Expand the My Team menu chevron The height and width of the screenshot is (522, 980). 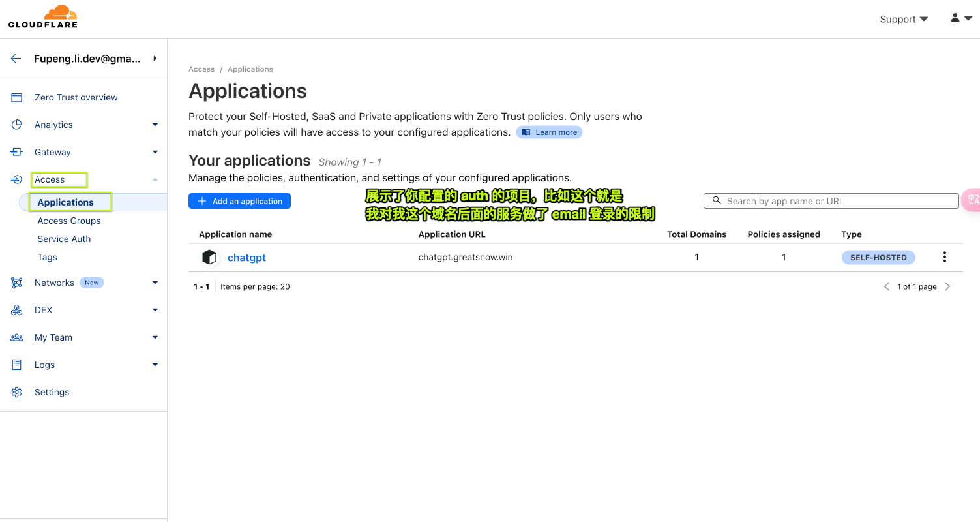[x=155, y=337]
